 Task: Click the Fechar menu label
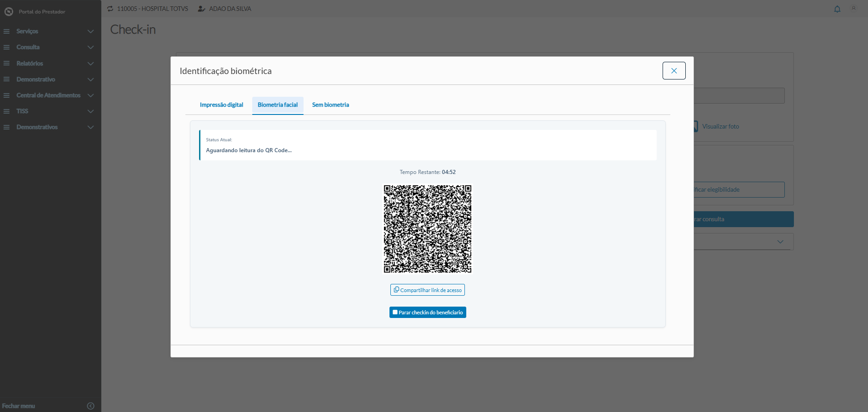coord(19,406)
